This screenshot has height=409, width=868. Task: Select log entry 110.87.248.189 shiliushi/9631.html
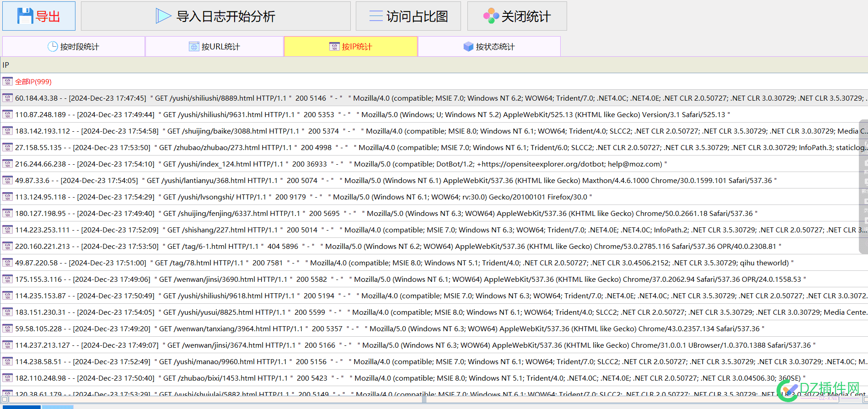point(434,114)
